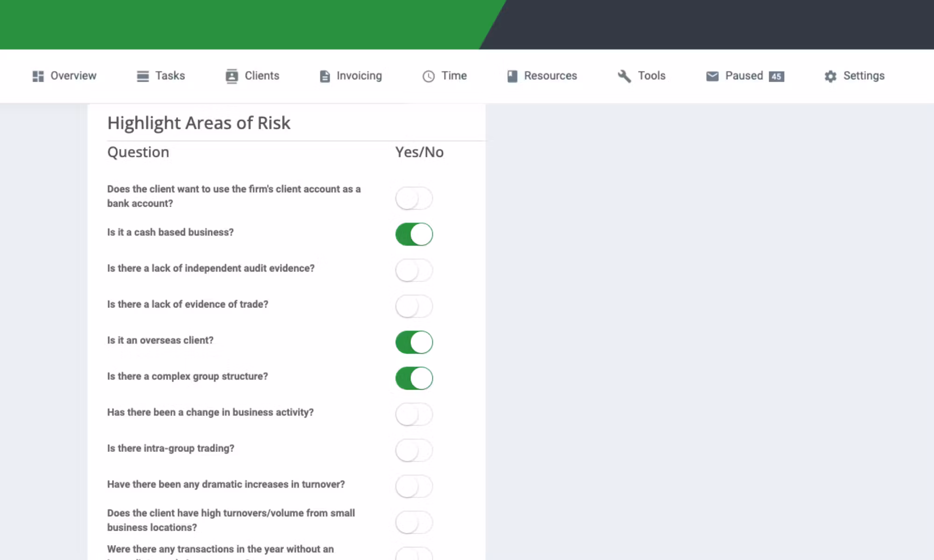
Task: Click the Settings gear icon
Action: tap(830, 76)
